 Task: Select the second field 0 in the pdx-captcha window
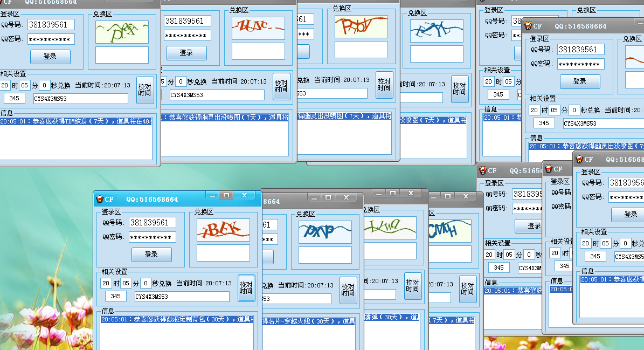pyautogui.click(x=44, y=85)
